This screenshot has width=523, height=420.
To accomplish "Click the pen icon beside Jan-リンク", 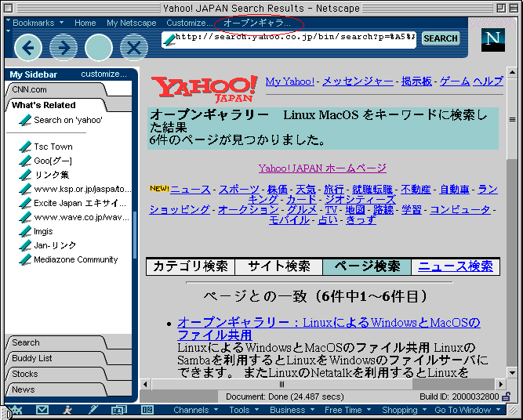I will 25,245.
